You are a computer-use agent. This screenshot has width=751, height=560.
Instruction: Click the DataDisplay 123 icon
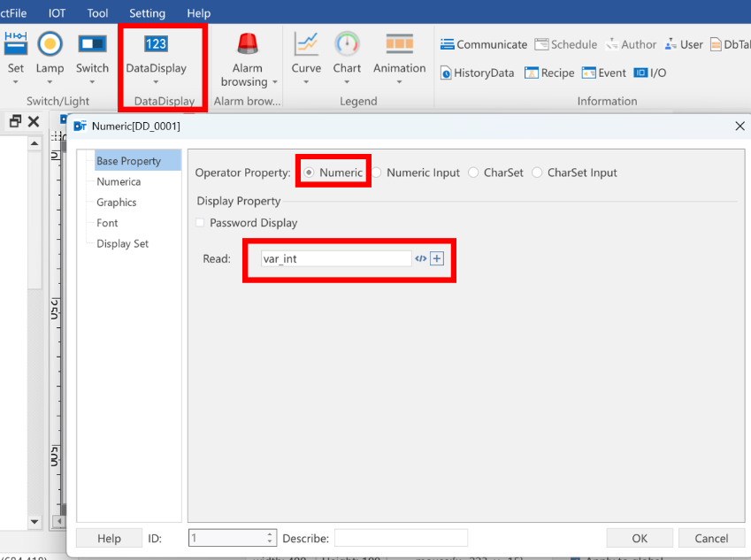click(x=156, y=44)
